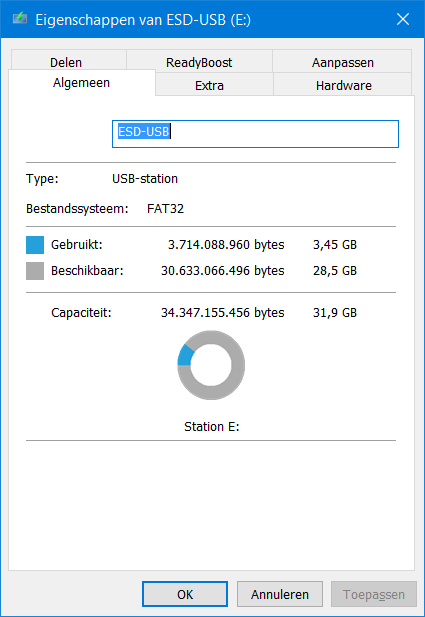Click the Station E: label
Screen dimensions: 425x617
pos(212,427)
